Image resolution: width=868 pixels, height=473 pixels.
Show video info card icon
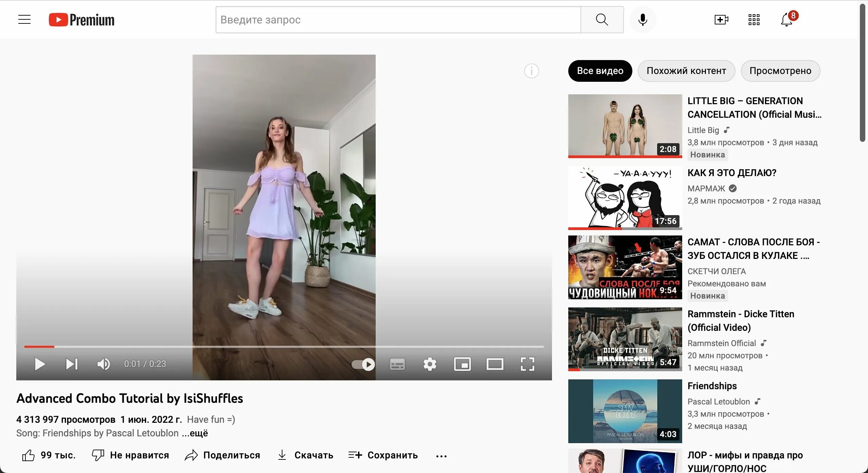pos(531,71)
